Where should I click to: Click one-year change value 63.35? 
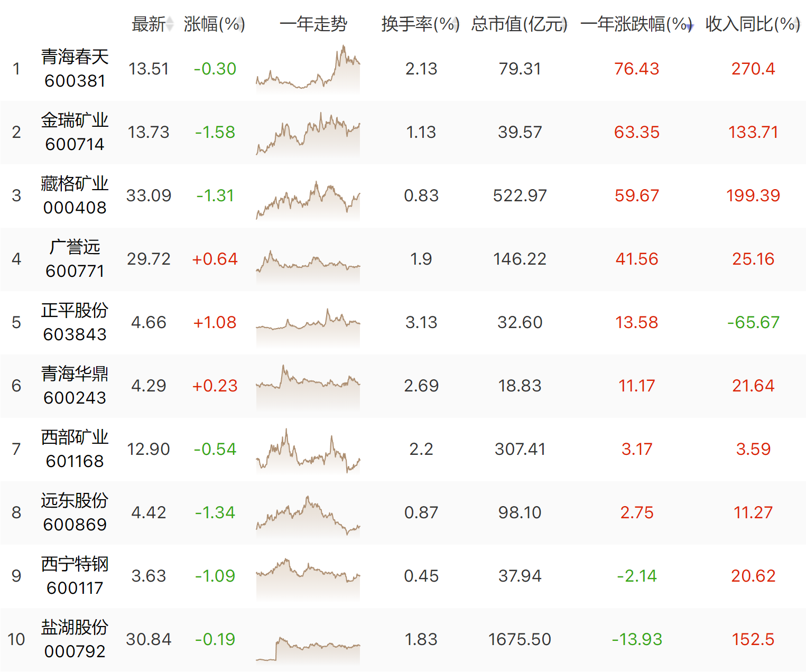click(x=637, y=132)
